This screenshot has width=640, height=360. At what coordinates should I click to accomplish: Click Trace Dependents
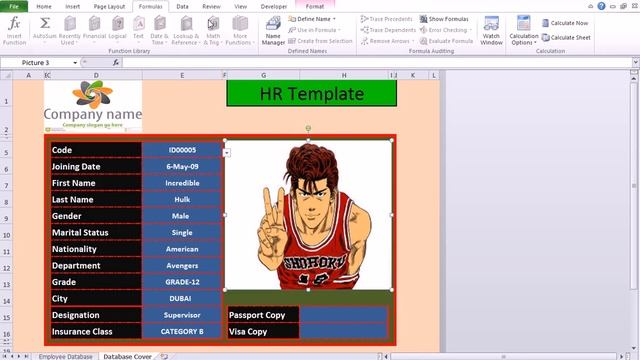point(388,30)
